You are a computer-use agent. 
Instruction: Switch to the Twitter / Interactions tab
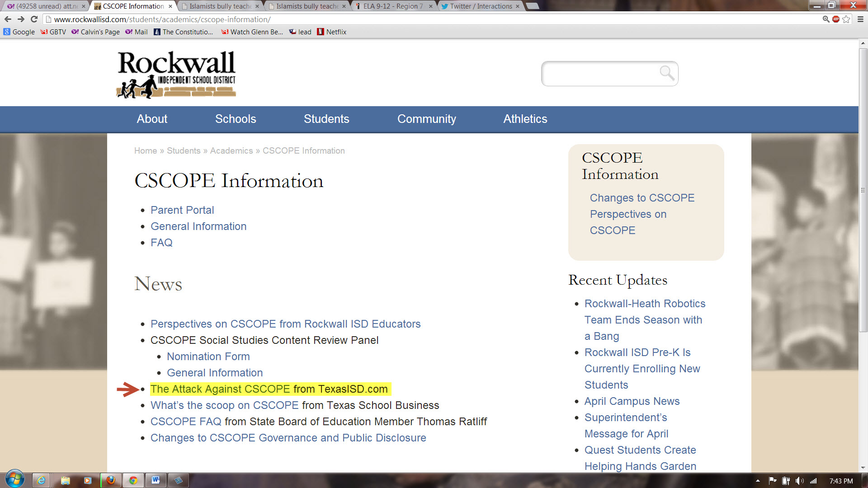point(481,6)
